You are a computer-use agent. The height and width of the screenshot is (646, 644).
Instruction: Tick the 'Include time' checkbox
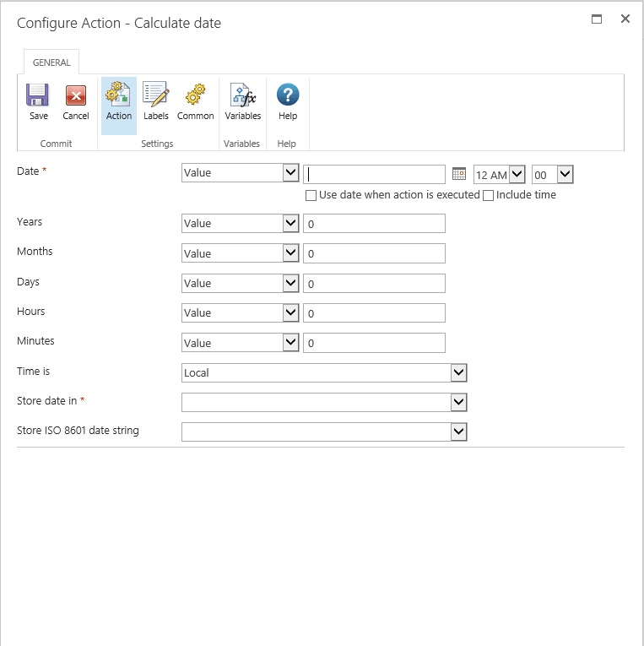click(x=488, y=195)
